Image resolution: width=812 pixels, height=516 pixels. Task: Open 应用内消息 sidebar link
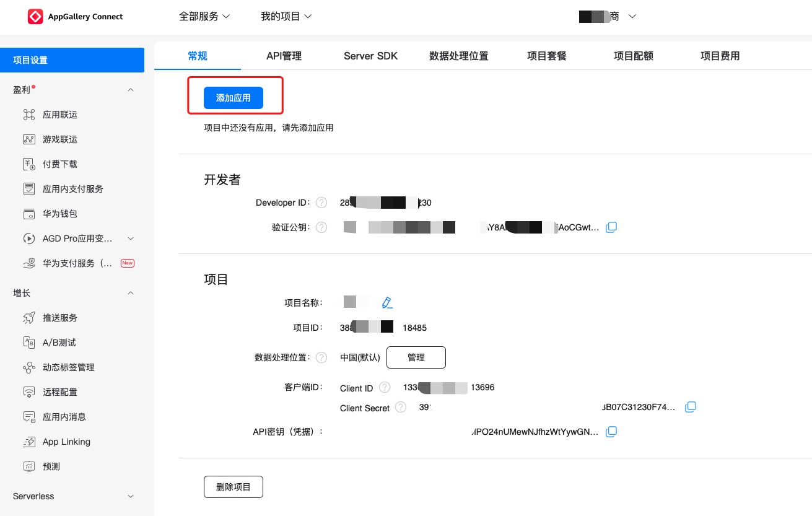point(64,417)
